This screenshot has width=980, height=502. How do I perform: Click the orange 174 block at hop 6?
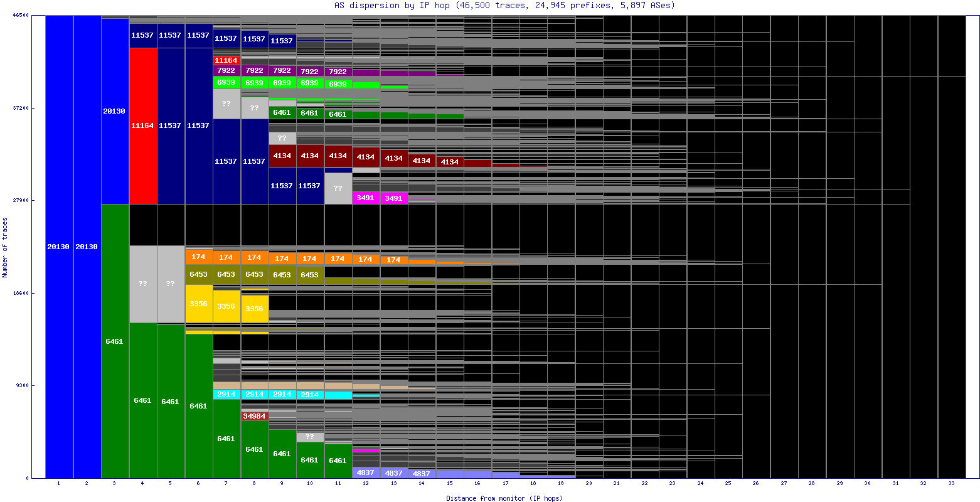[198, 257]
